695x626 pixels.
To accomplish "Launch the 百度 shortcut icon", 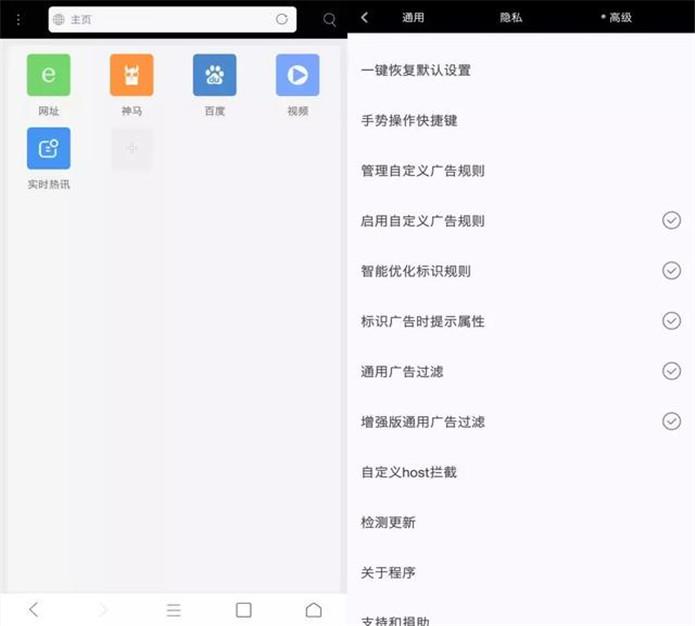I will pos(214,76).
